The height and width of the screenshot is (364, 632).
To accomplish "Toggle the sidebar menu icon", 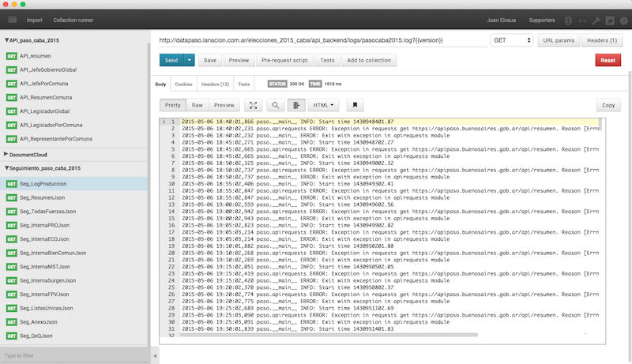I will click(13, 20).
